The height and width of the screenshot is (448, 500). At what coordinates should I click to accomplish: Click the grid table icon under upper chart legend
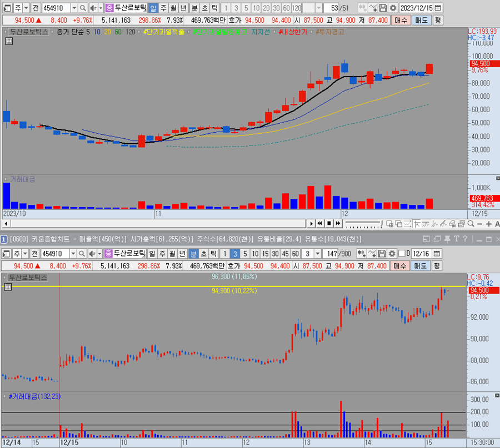(9, 41)
